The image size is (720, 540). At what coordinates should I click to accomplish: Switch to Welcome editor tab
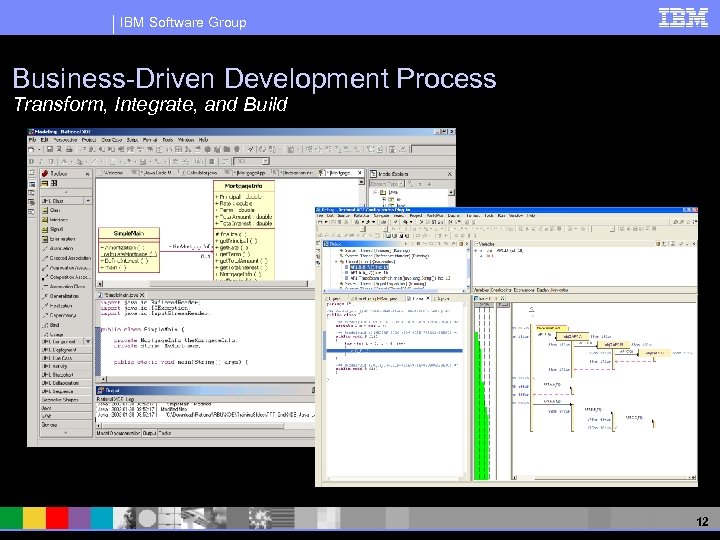pos(112,173)
